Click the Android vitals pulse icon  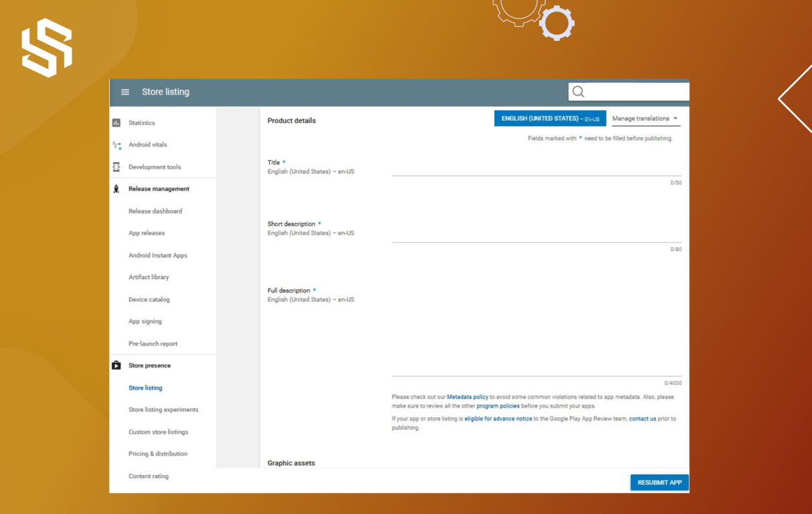116,145
